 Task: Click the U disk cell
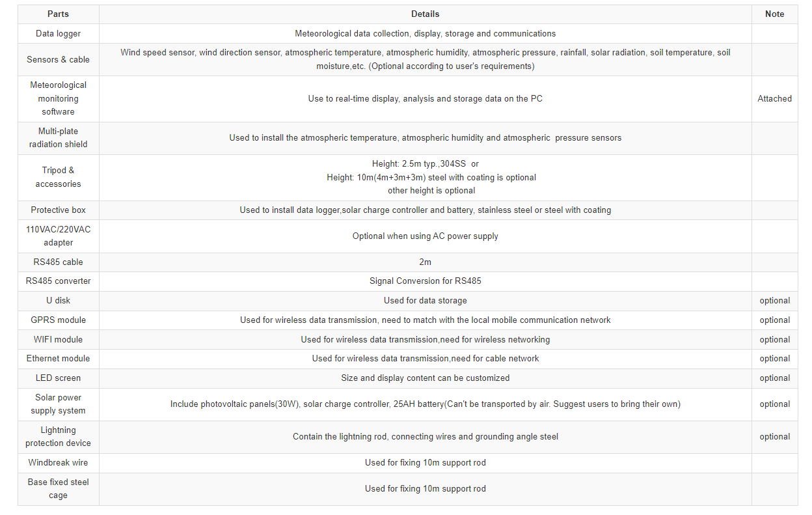(x=58, y=301)
